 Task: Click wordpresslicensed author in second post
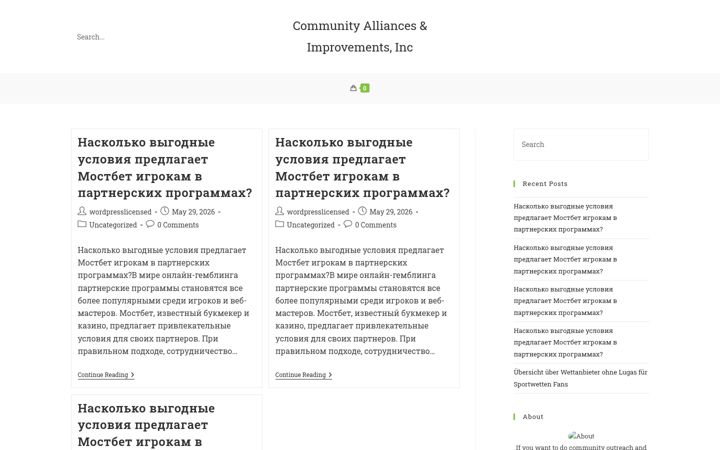pyautogui.click(x=318, y=212)
